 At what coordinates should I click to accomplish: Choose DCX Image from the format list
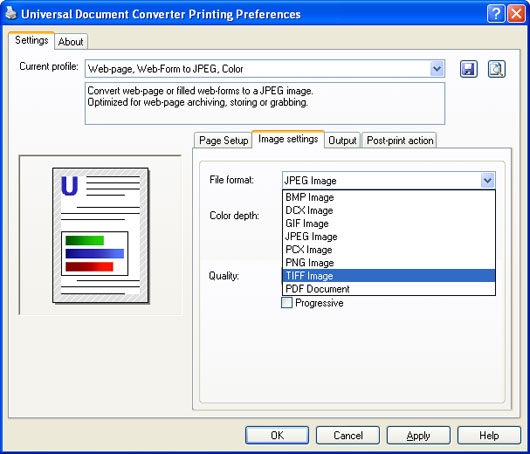tap(389, 210)
